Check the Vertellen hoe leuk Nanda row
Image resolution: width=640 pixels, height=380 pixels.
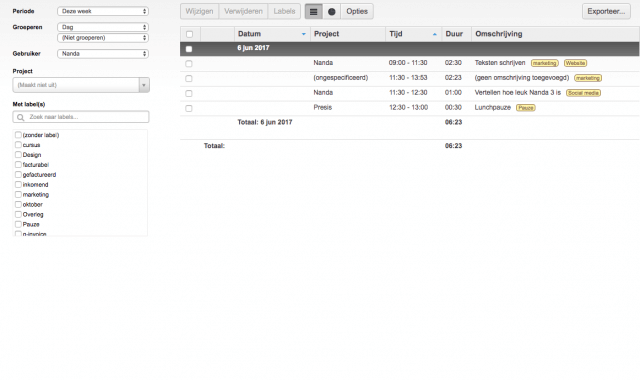pos(189,93)
